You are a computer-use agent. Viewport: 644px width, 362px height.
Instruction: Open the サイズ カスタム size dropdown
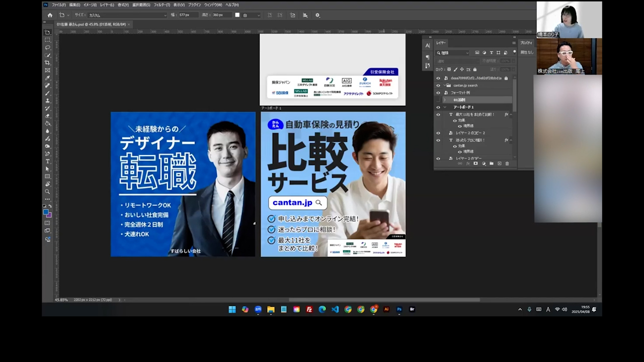pos(127,15)
